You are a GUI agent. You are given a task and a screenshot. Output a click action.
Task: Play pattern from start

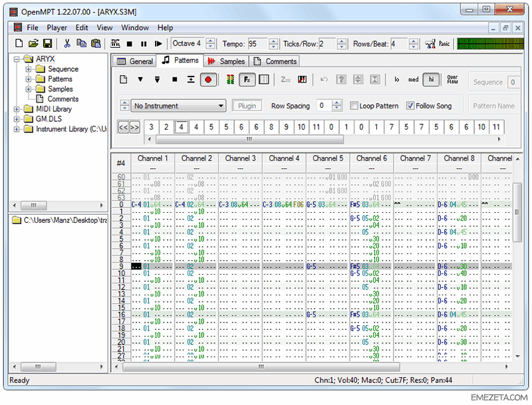[x=157, y=79]
